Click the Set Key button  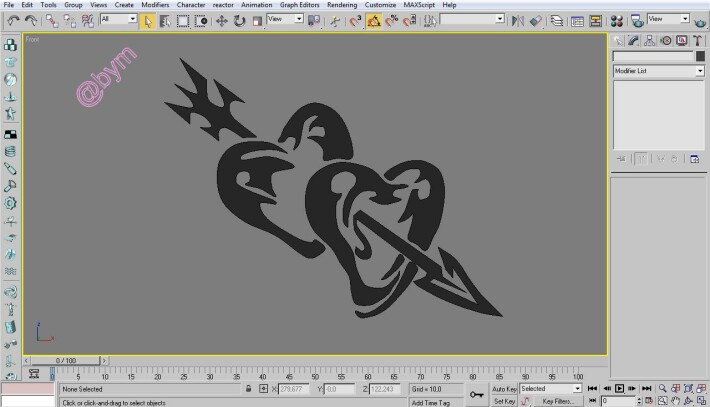(504, 401)
